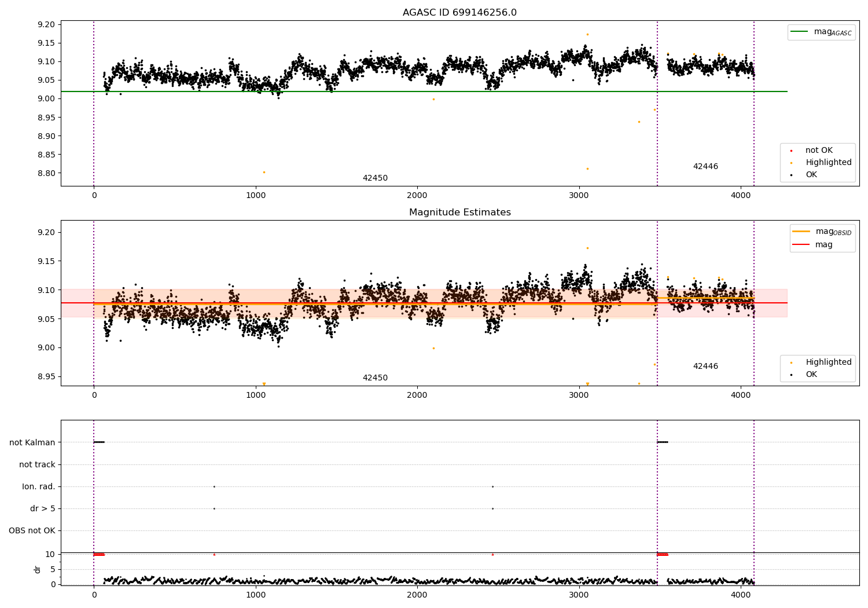Click the 'Ion. rad.' axis label
868x608 pixels.
39,486
